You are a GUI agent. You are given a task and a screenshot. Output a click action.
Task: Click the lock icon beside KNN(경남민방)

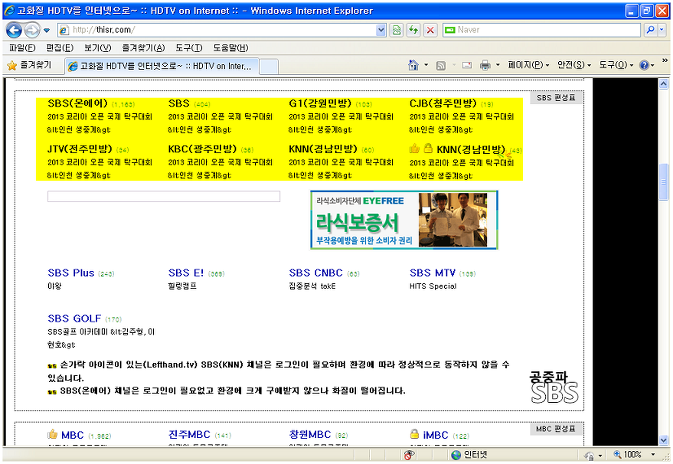[x=428, y=149]
